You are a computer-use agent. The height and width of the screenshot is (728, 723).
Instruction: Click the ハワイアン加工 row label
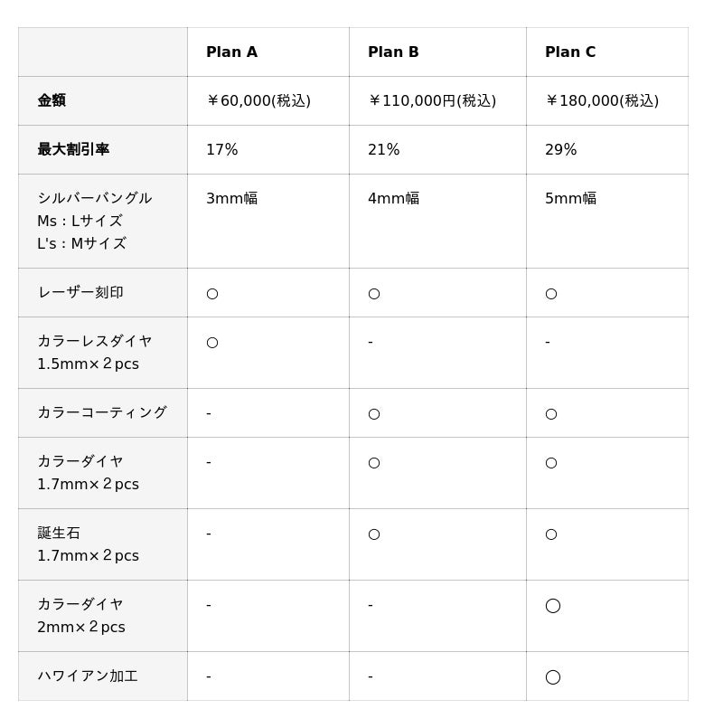(88, 676)
